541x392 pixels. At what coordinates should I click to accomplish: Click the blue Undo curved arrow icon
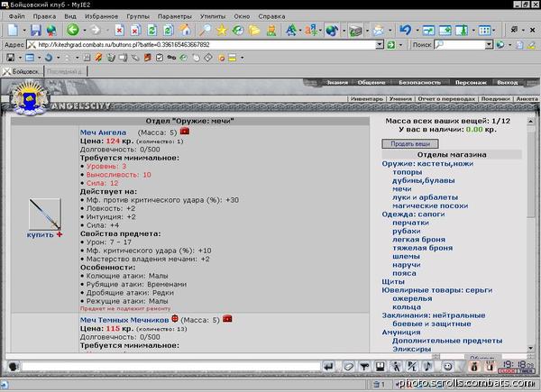click(x=405, y=30)
